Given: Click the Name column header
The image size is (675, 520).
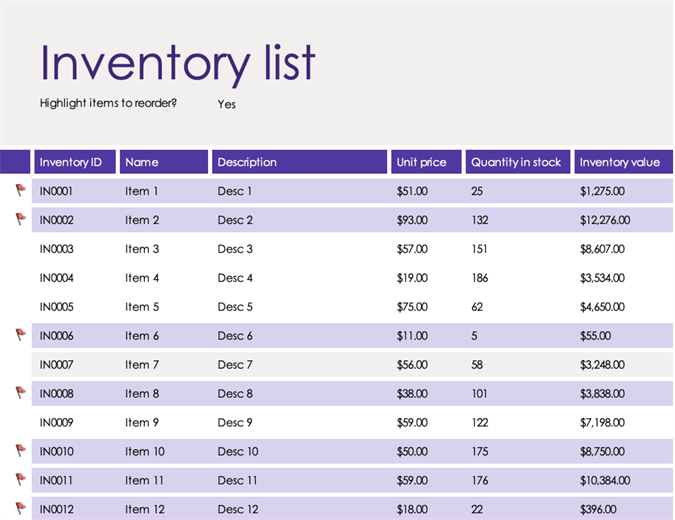Looking at the screenshot, I should point(142,162).
